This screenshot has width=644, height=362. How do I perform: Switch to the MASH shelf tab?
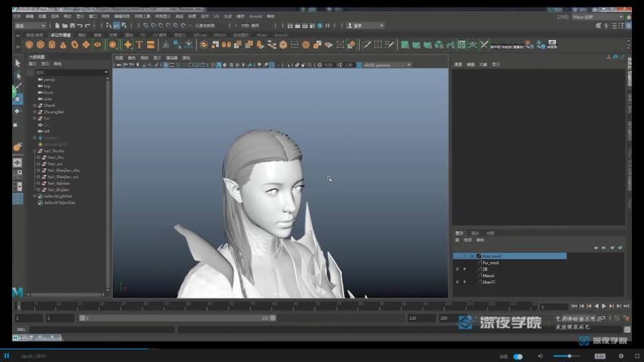pos(220,35)
